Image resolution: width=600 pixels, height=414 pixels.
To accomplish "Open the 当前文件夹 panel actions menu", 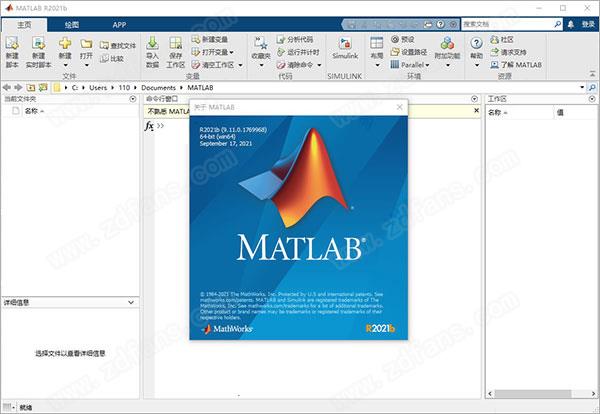I will tap(133, 99).
